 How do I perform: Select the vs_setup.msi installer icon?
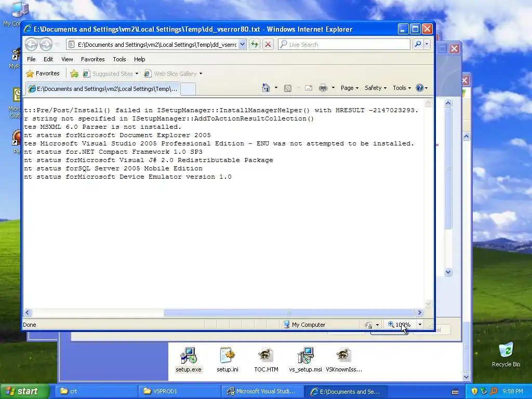305,360
